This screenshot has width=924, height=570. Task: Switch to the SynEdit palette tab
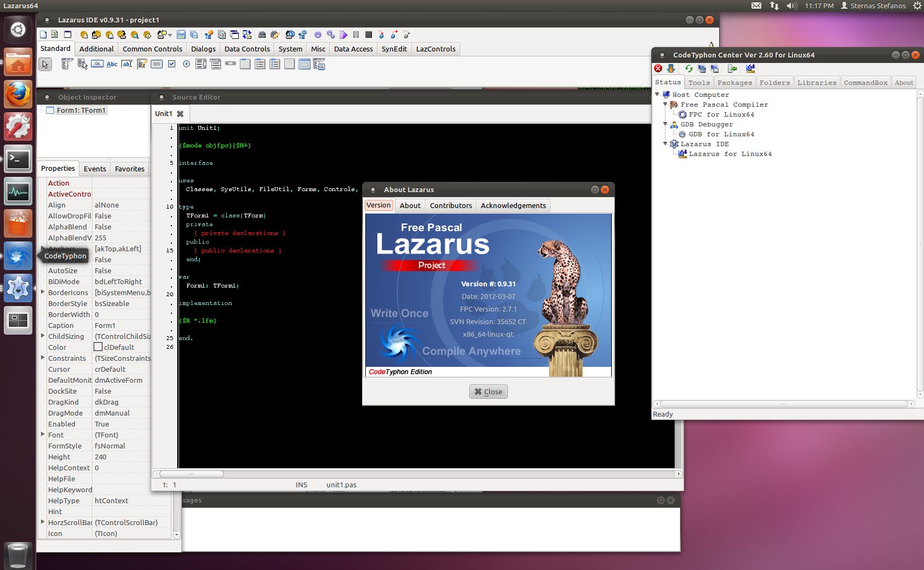coord(394,49)
